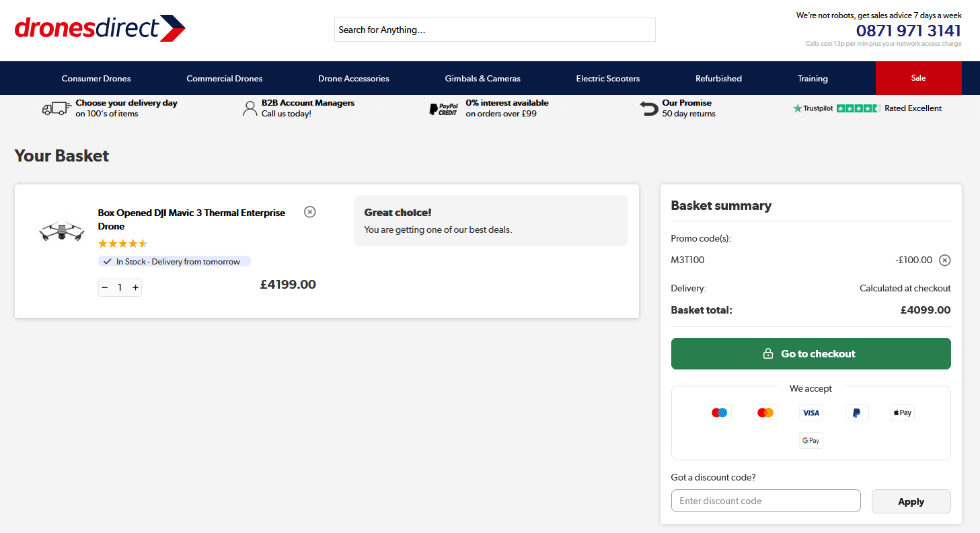The width and height of the screenshot is (980, 533).
Task: Click the quantity value 1 field
Action: pyautogui.click(x=120, y=288)
